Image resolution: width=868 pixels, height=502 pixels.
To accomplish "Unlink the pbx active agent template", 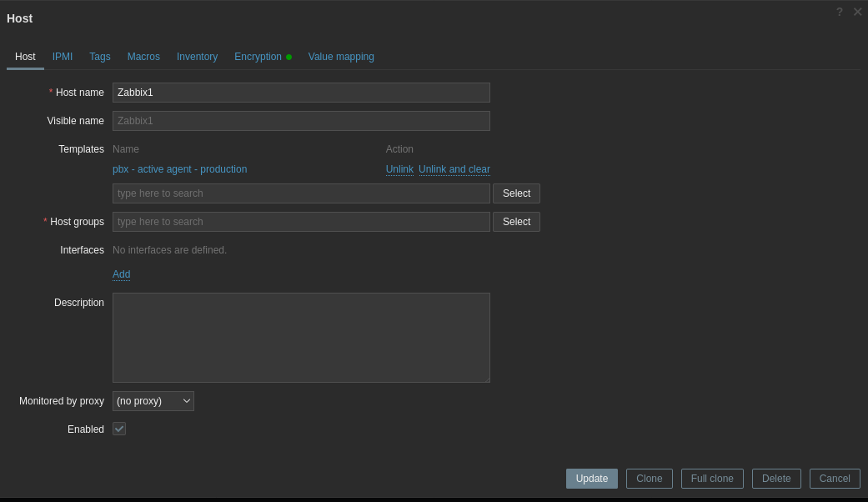I will click(399, 169).
